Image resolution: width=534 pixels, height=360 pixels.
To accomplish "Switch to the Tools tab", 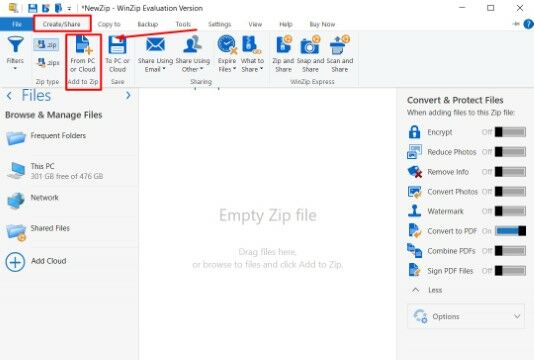I will click(x=183, y=24).
